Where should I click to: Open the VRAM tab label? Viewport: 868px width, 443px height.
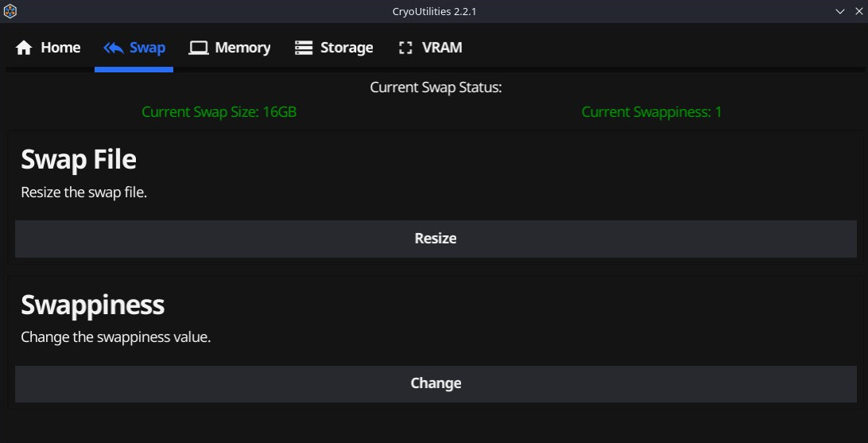click(x=442, y=48)
